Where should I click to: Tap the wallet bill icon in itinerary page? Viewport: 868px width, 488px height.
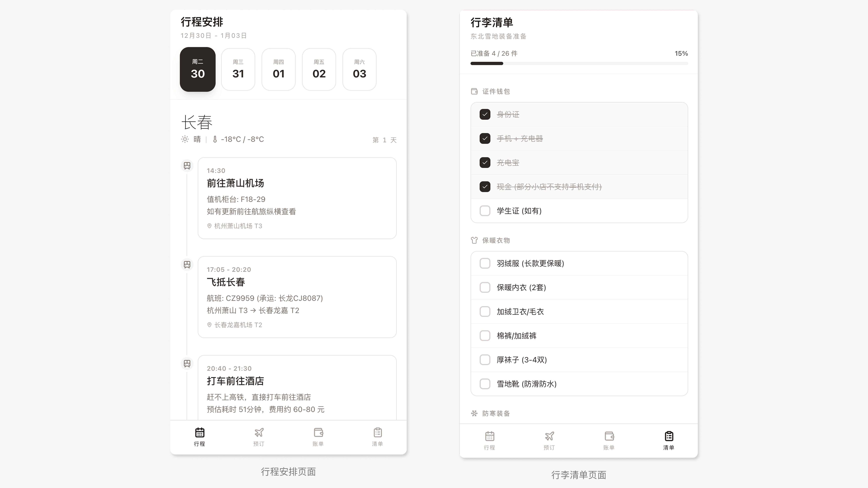point(318,433)
